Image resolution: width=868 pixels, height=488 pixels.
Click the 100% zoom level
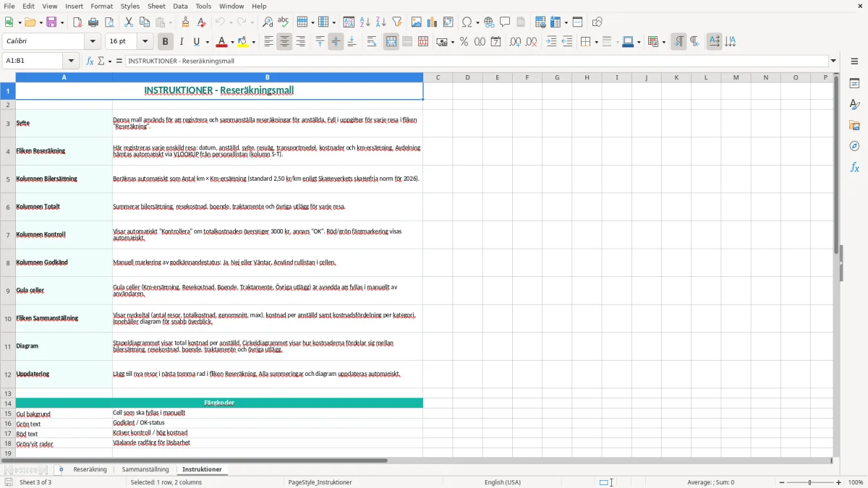[x=856, y=482]
